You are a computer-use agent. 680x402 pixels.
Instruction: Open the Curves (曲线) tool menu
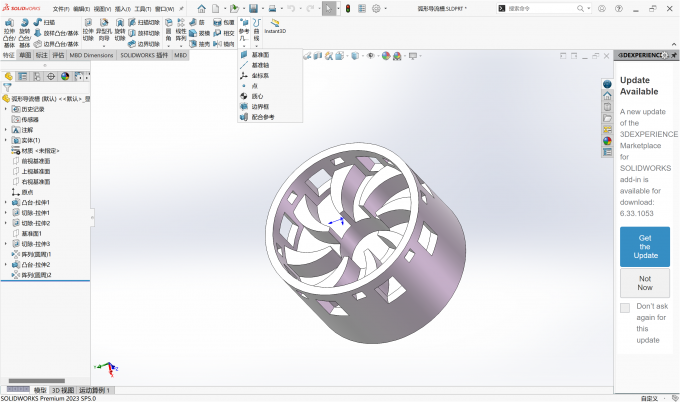[x=256, y=31]
